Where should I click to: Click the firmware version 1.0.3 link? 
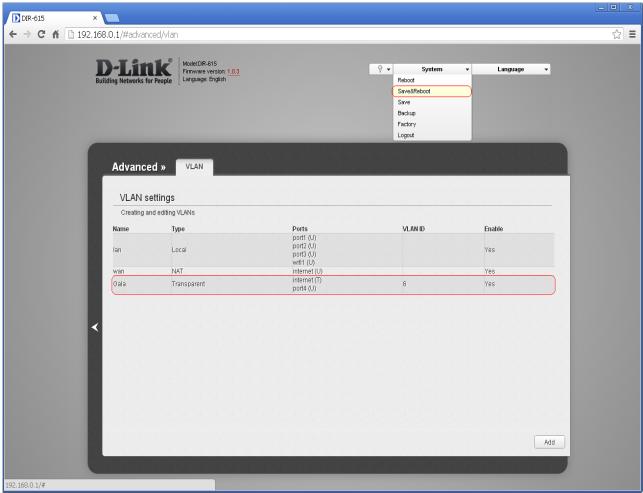pyautogui.click(x=233, y=71)
